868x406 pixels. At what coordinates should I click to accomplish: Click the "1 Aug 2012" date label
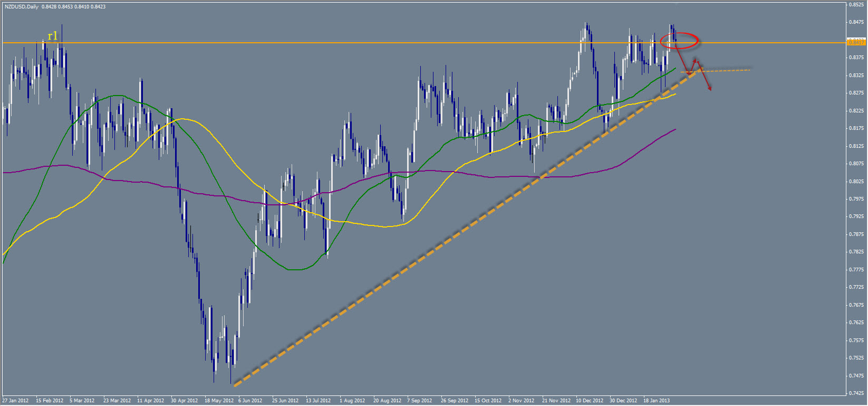352,401
